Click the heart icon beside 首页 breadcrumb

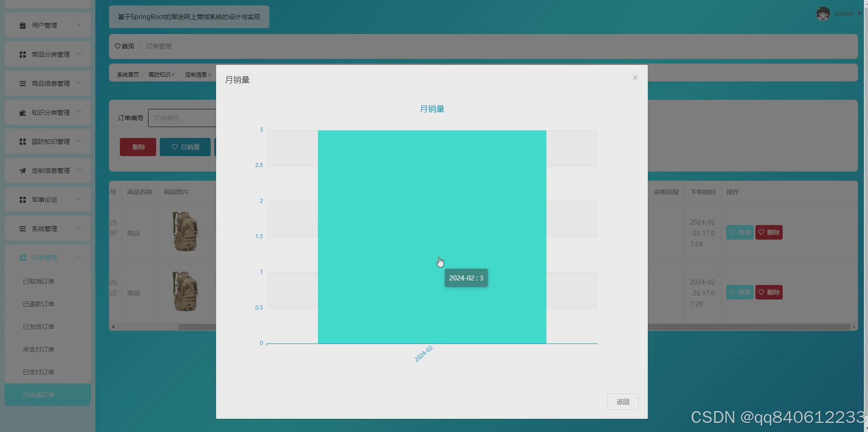point(118,46)
